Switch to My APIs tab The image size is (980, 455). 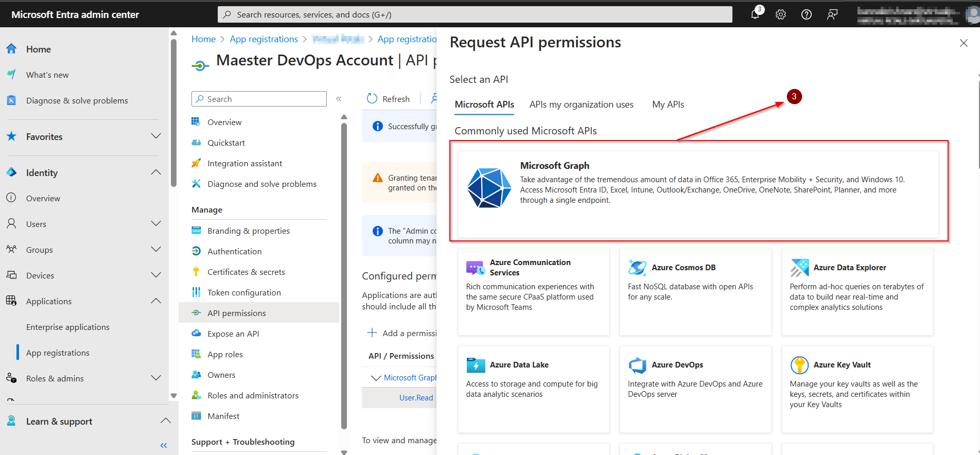coord(668,104)
